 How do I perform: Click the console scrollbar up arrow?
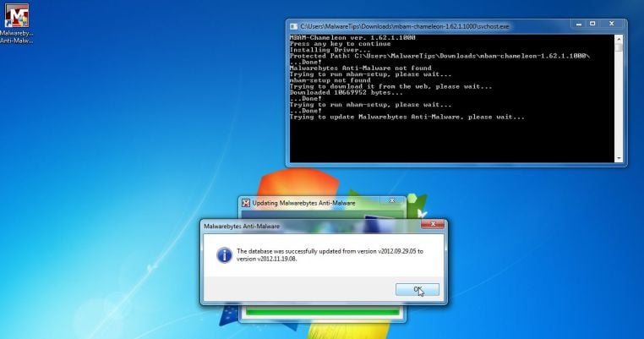[619, 39]
